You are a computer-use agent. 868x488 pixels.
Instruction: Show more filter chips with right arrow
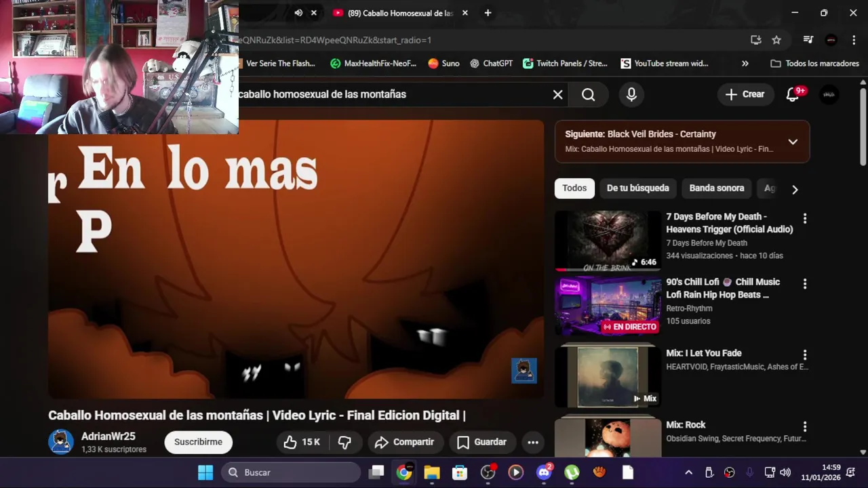[x=795, y=190]
